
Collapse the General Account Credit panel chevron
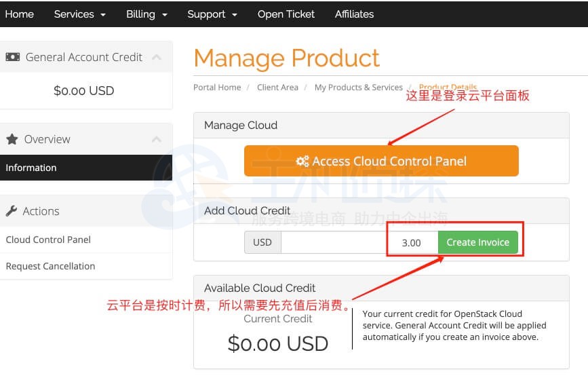(x=157, y=57)
